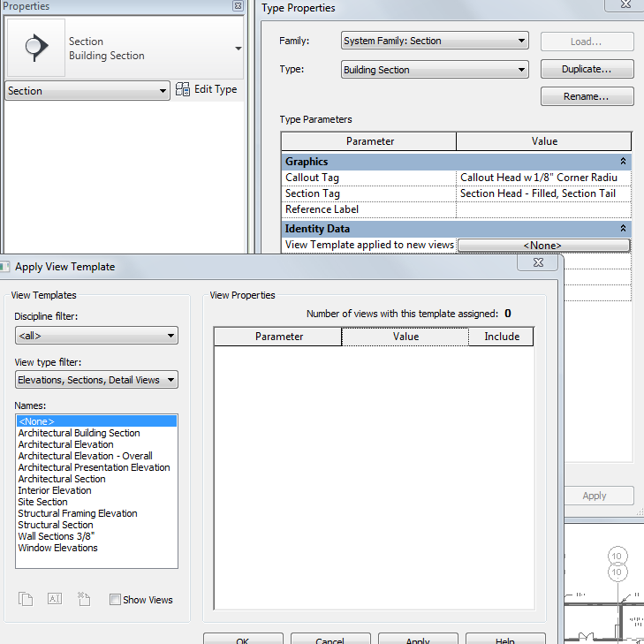
Task: Click the Edit Type icon in Properties
Action: (182, 89)
